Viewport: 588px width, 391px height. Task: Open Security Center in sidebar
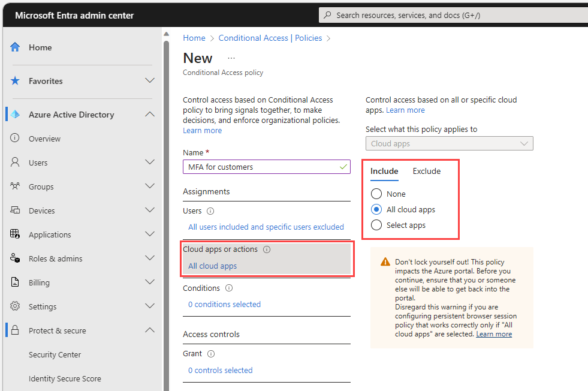click(55, 355)
